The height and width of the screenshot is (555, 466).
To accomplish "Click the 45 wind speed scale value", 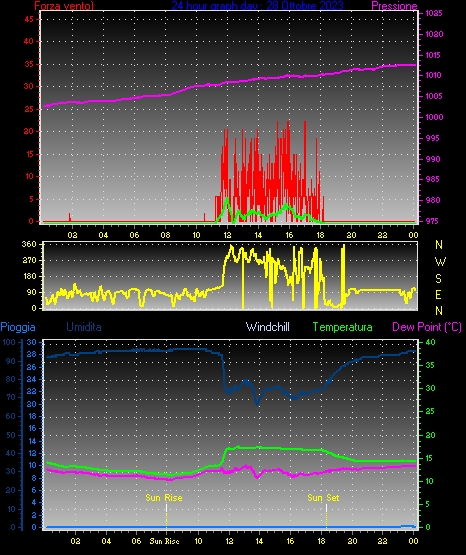I will [29, 19].
